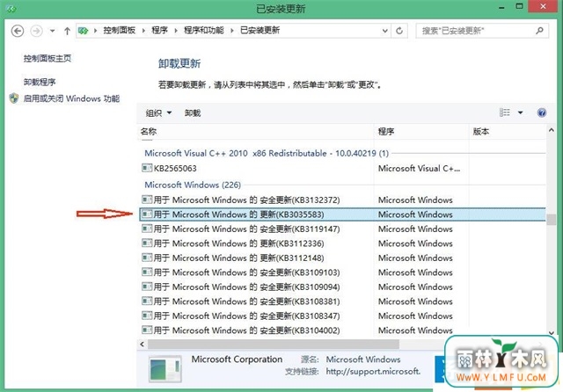Click the http://support.microsoft support link
Screen dimensions: 563x392
click(373, 371)
